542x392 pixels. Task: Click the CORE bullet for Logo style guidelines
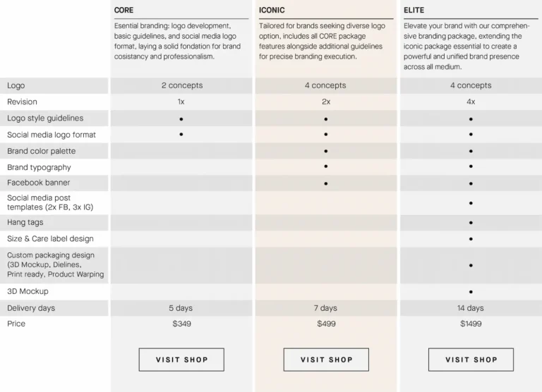coord(181,118)
